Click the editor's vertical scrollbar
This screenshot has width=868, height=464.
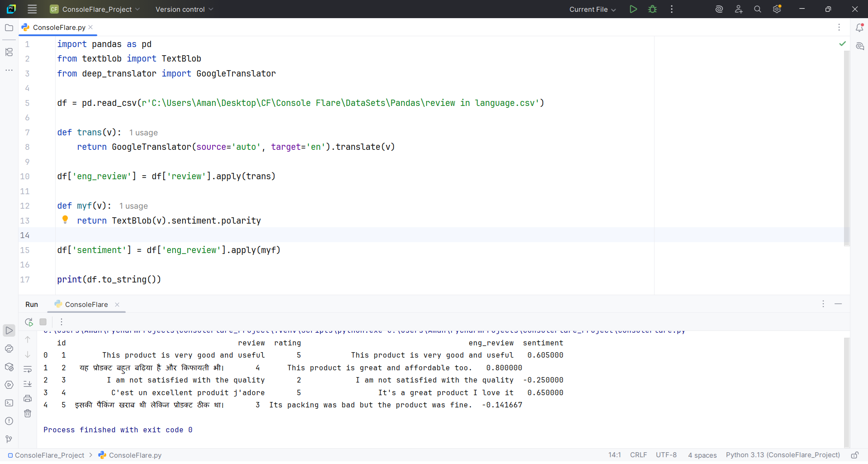pyautogui.click(x=847, y=149)
